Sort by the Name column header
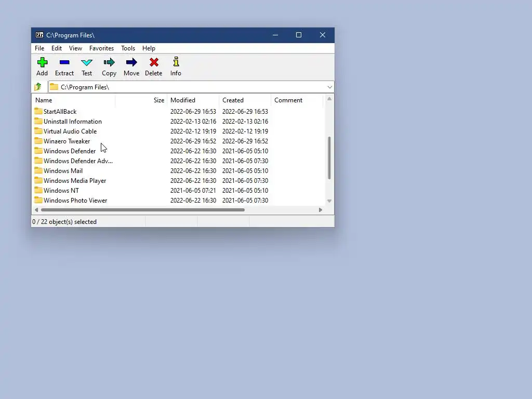532x399 pixels. [x=74, y=100]
